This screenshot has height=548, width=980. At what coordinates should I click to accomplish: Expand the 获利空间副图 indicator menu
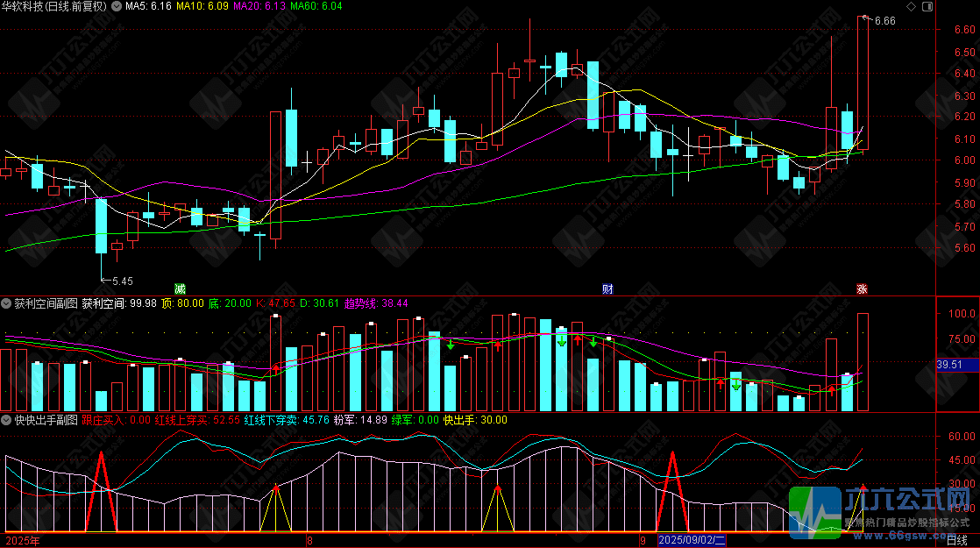[x=6, y=303]
